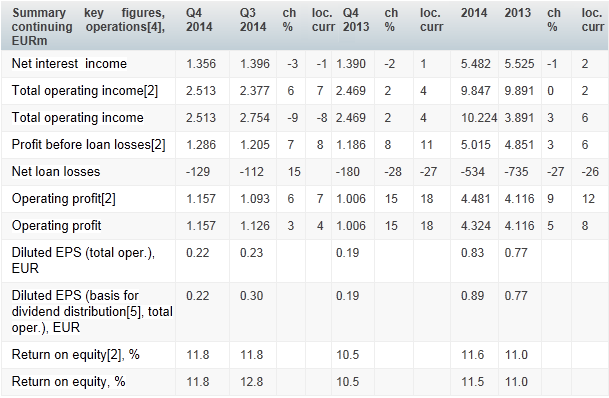
Task: Select the Net interest income row label
Action: pyautogui.click(x=69, y=63)
